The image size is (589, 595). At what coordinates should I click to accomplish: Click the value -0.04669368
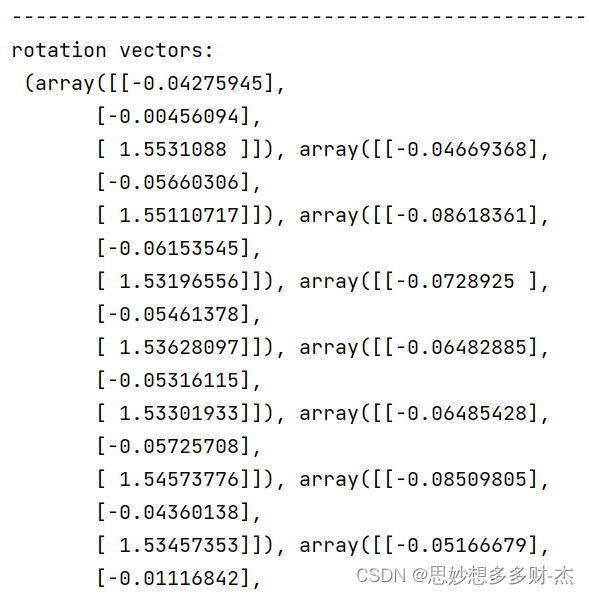[462, 150]
